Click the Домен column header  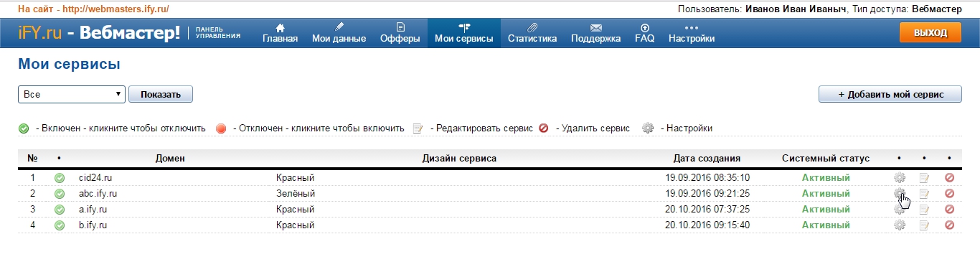pyautogui.click(x=170, y=158)
